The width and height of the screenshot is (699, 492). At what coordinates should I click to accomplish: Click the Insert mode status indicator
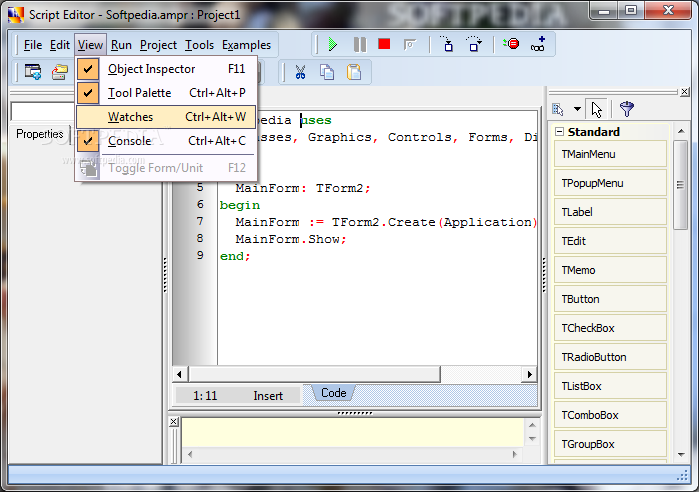click(x=268, y=396)
